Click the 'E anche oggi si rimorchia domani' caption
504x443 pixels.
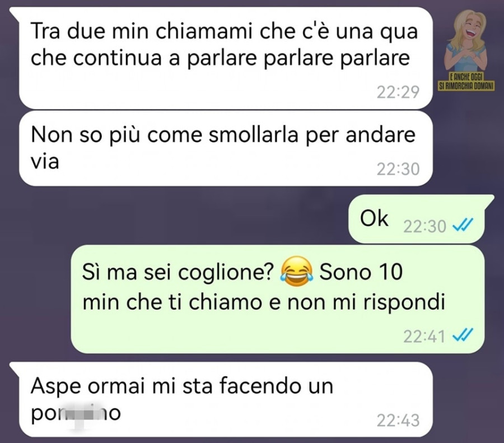coord(466,82)
